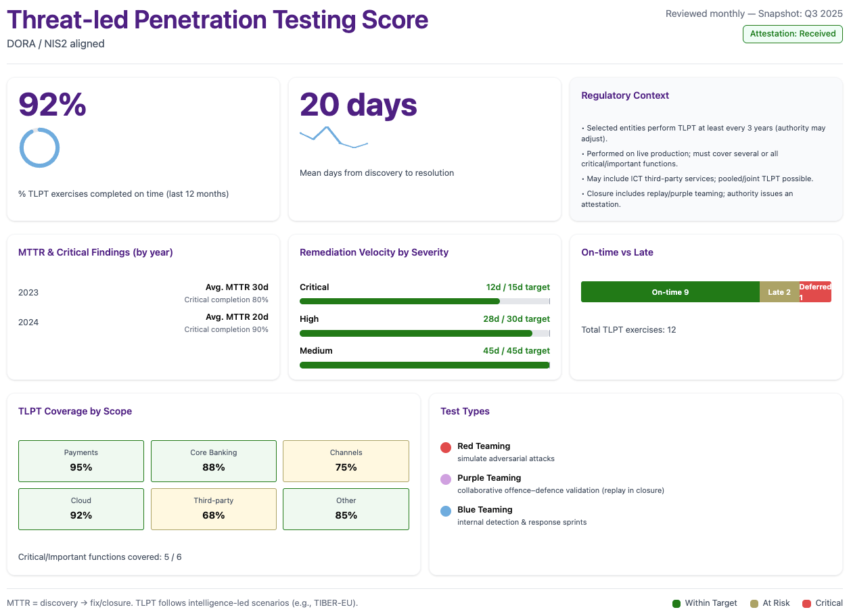The image size is (851, 616).
Task: Click the simulate adversarial attacks description
Action: pyautogui.click(x=506, y=458)
